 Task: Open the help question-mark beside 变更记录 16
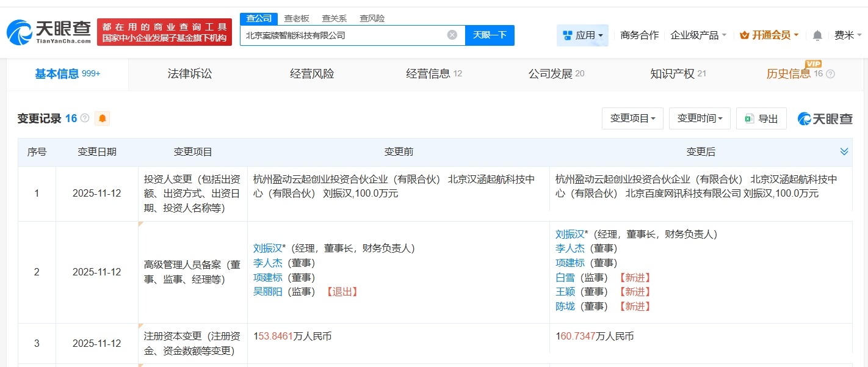(x=85, y=118)
